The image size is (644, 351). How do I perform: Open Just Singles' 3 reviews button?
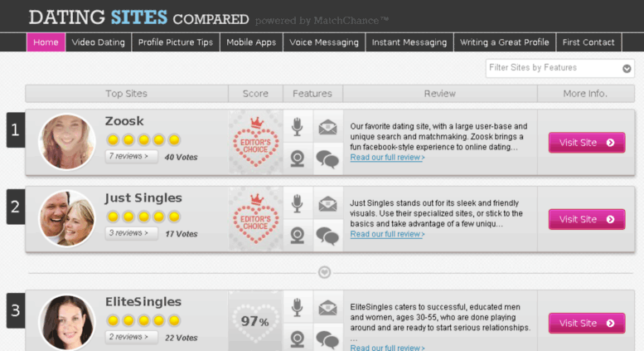[132, 233]
